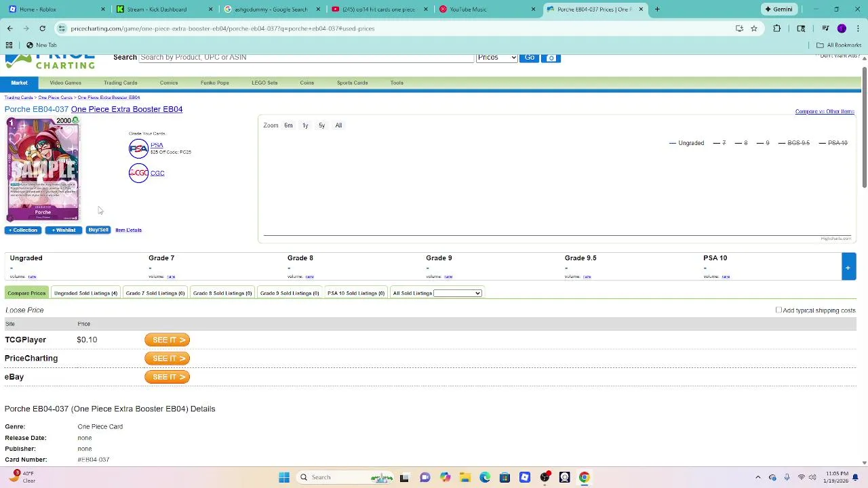The height and width of the screenshot is (488, 868).
Task: Click SEE IT for PriceCharting
Action: tap(167, 358)
